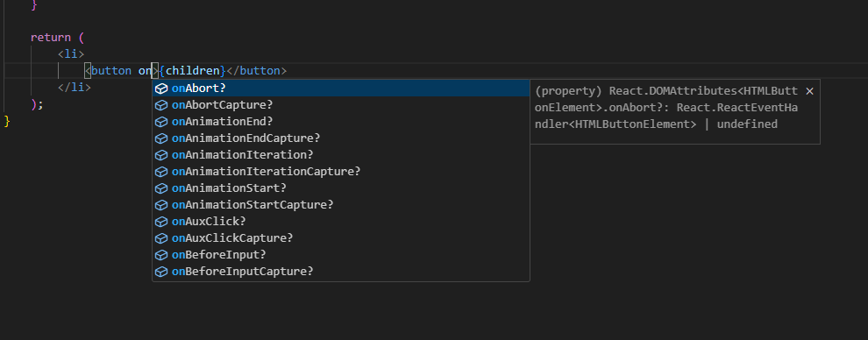Pick onAnimationStart? from the suggestions
868x340 pixels.
point(341,188)
